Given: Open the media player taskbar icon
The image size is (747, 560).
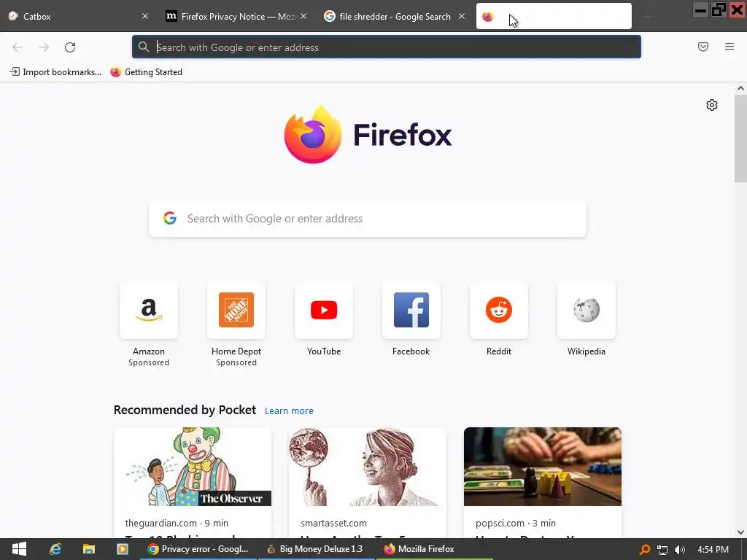Looking at the screenshot, I should tap(123, 549).
